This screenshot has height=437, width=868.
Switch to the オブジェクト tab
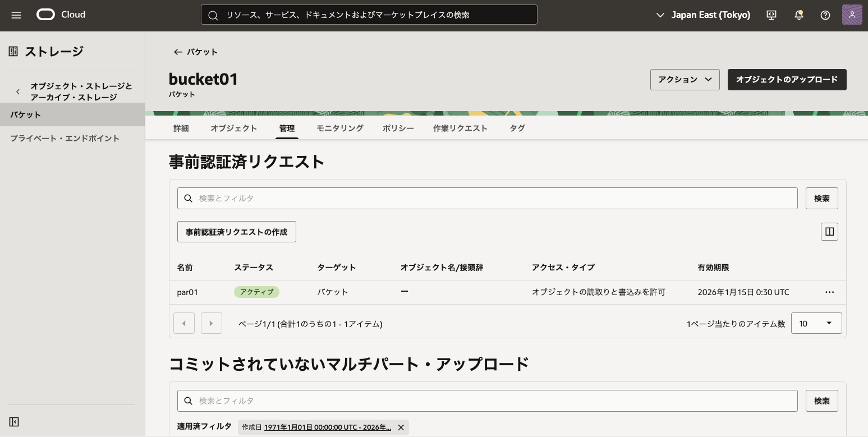[234, 128]
